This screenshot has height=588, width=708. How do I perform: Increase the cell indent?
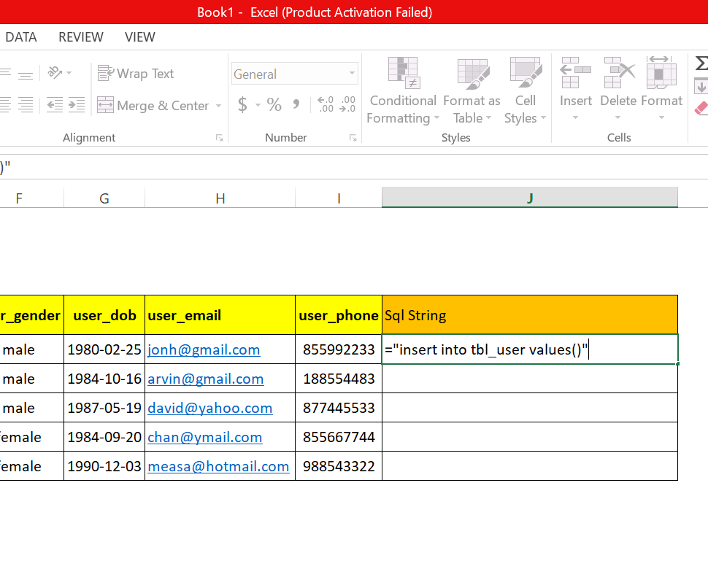pyautogui.click(x=77, y=105)
